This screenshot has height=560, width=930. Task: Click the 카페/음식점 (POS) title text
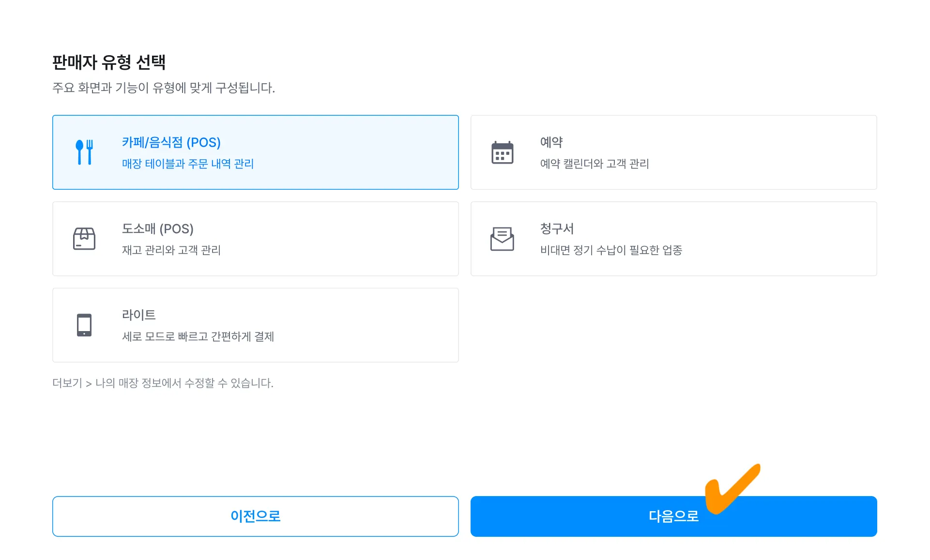[171, 142]
